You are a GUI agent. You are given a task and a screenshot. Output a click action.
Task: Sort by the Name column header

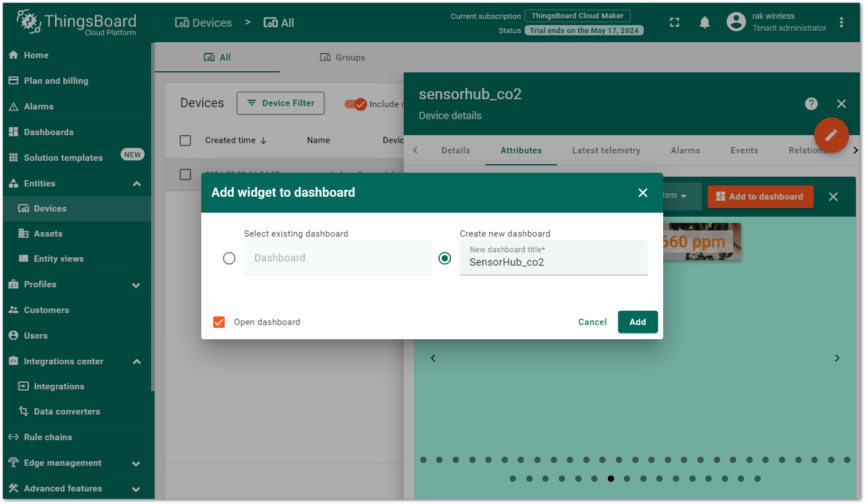pyautogui.click(x=318, y=140)
